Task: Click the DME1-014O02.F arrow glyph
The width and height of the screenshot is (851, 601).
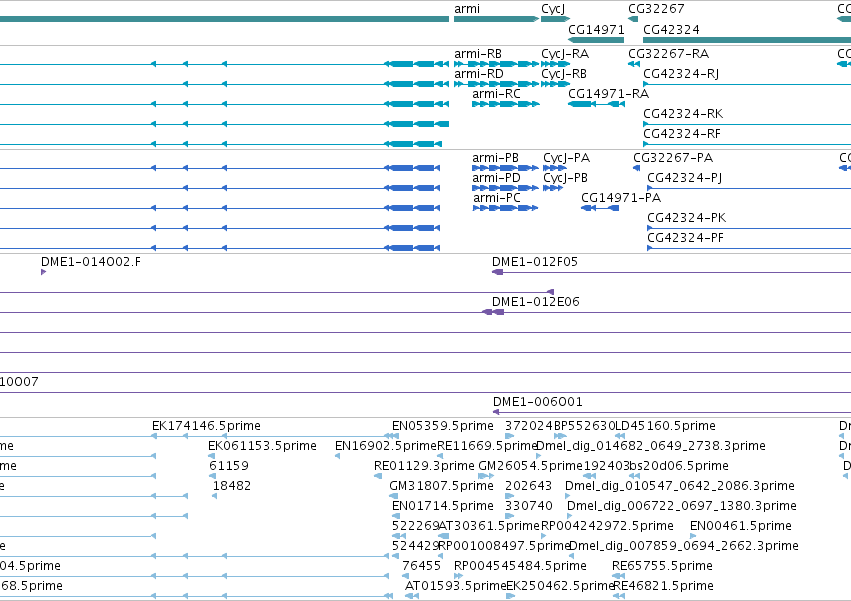Action: (43, 272)
